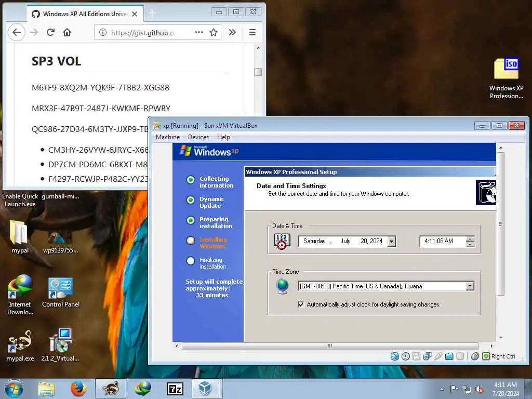Open page actions three-dots menu in URL bar

coord(199,32)
